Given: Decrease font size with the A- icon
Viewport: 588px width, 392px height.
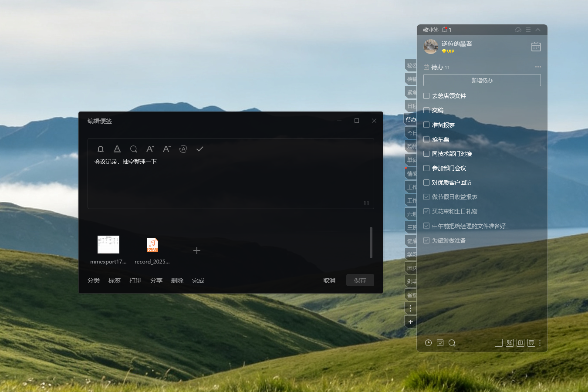Looking at the screenshot, I should pos(167,149).
